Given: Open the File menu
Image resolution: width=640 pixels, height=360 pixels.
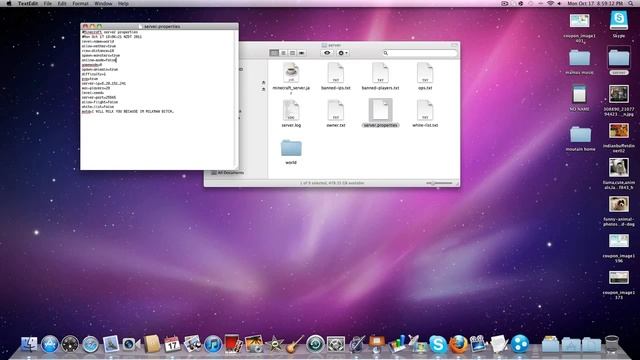Looking at the screenshot, I should 48,4.
